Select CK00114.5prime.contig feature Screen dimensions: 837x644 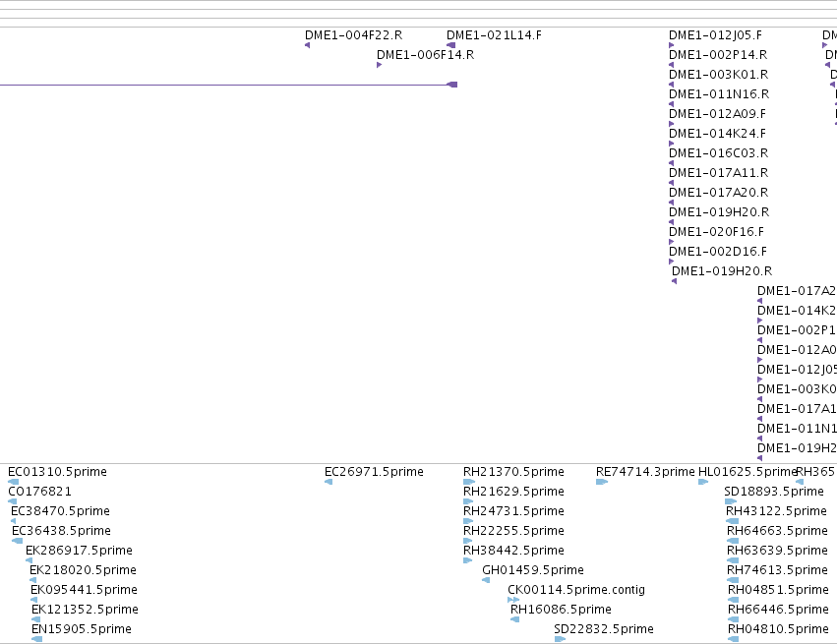click(576, 590)
